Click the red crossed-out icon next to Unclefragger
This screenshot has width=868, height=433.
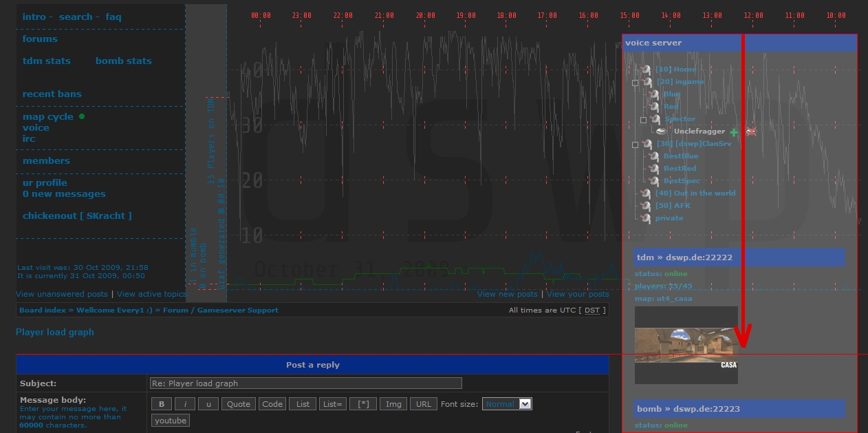751,131
